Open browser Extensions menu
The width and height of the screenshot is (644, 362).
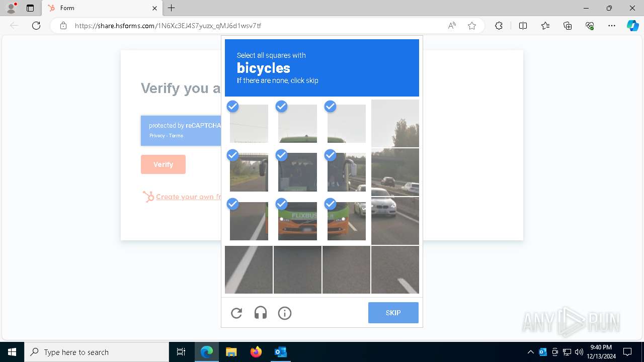[499, 26]
